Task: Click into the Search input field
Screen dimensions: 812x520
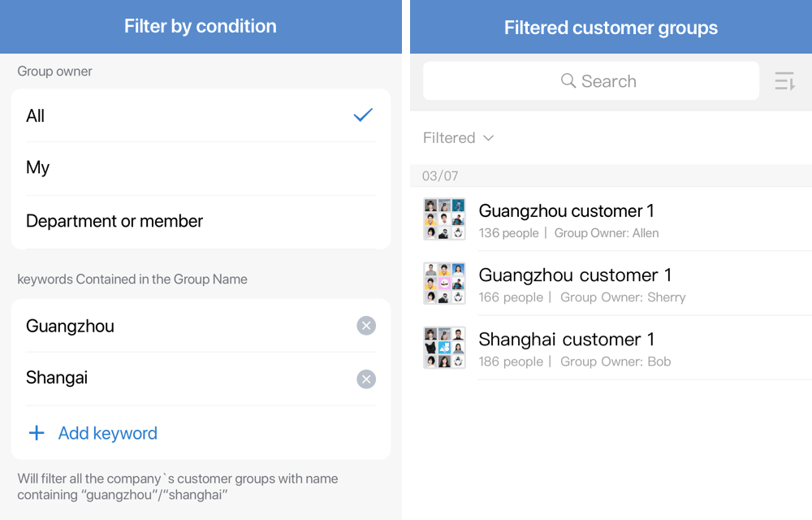Action: [591, 80]
